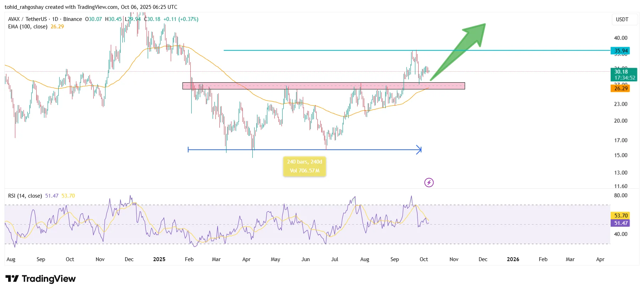644x292 pixels.
Task: Open the USDT currency selector
Action: (622, 20)
